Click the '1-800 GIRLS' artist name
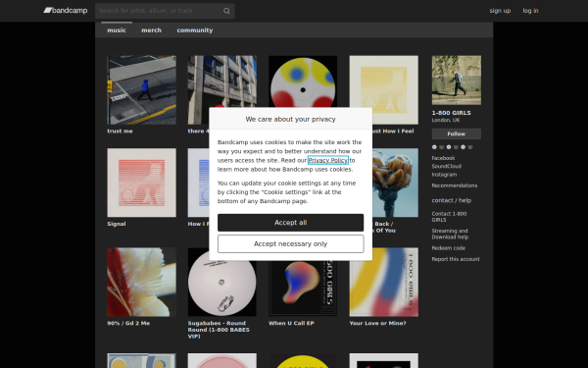The image size is (588, 368). tap(451, 113)
